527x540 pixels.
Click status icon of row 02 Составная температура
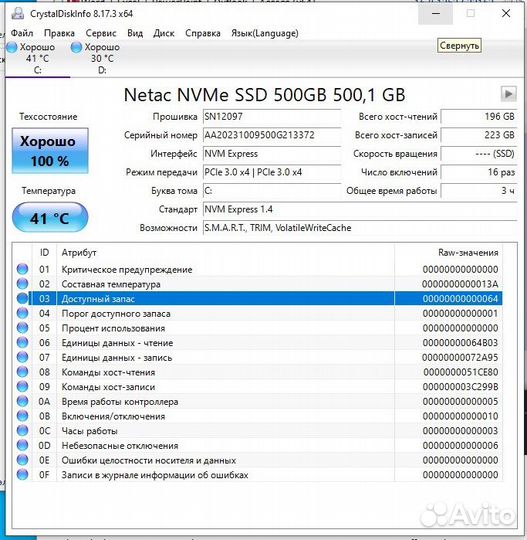coord(22,284)
